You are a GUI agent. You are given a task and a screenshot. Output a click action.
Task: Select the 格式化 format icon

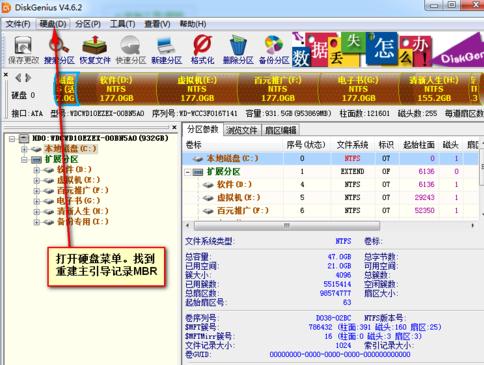(202, 50)
